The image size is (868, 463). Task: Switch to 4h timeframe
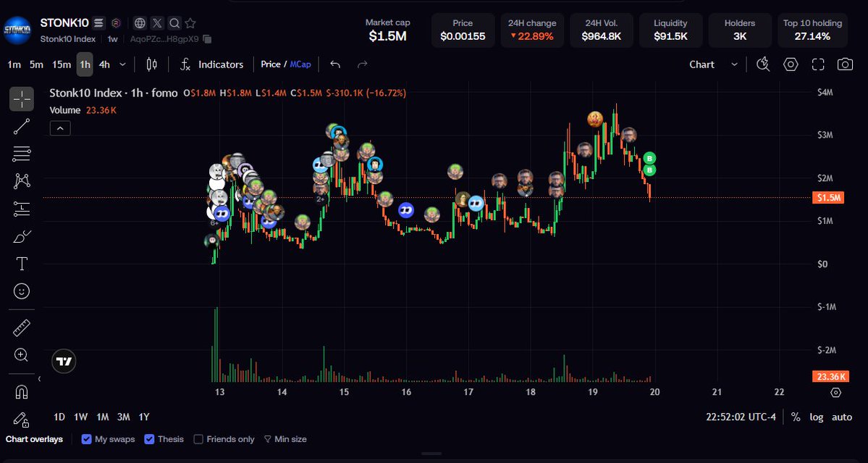104,64
